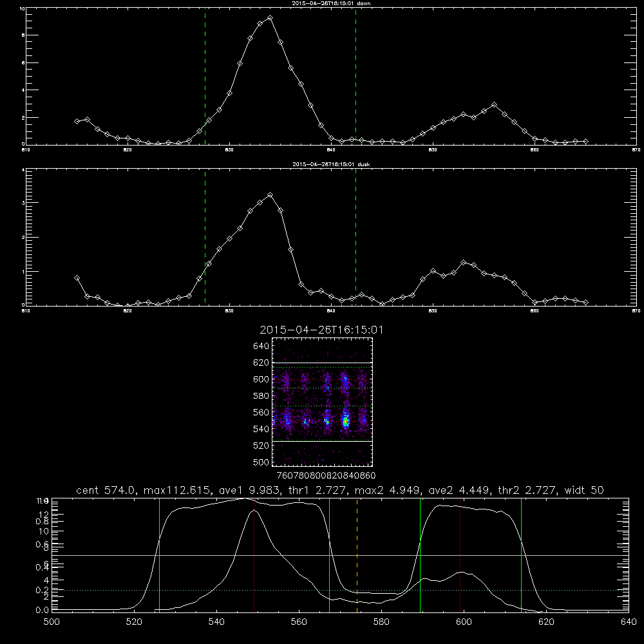The height and width of the screenshot is (644, 644).
Task: Click the "640" x-axis label of the bottom plot
Action: click(x=629, y=622)
